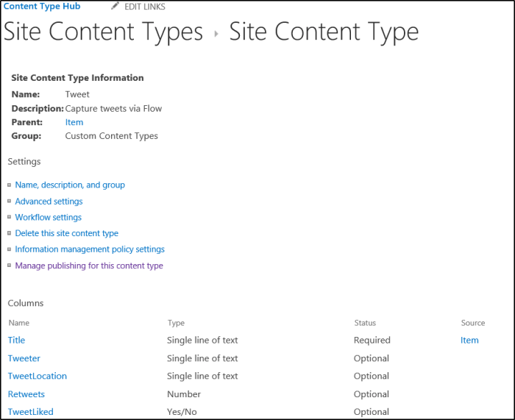The image size is (515, 420).
Task: Click the pencil icon beside EDIT LINKS
Action: point(115,7)
